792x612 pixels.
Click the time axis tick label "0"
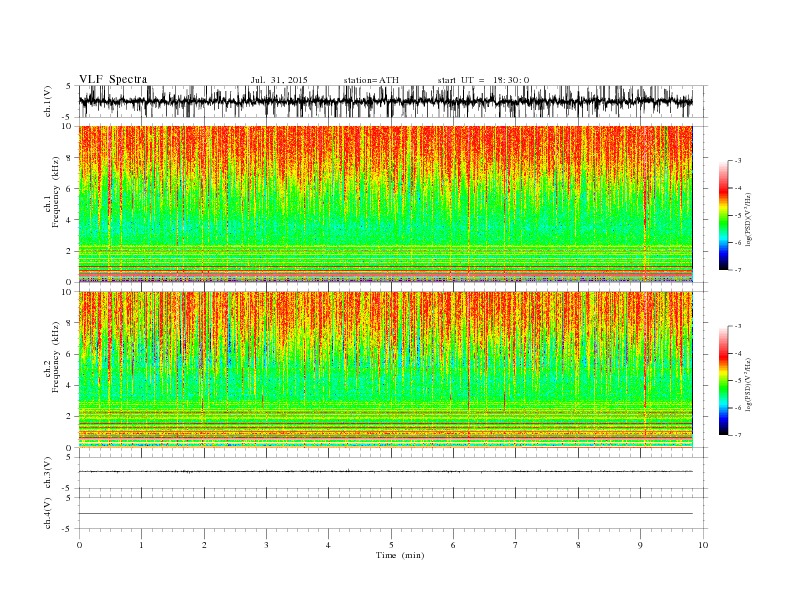[79, 545]
